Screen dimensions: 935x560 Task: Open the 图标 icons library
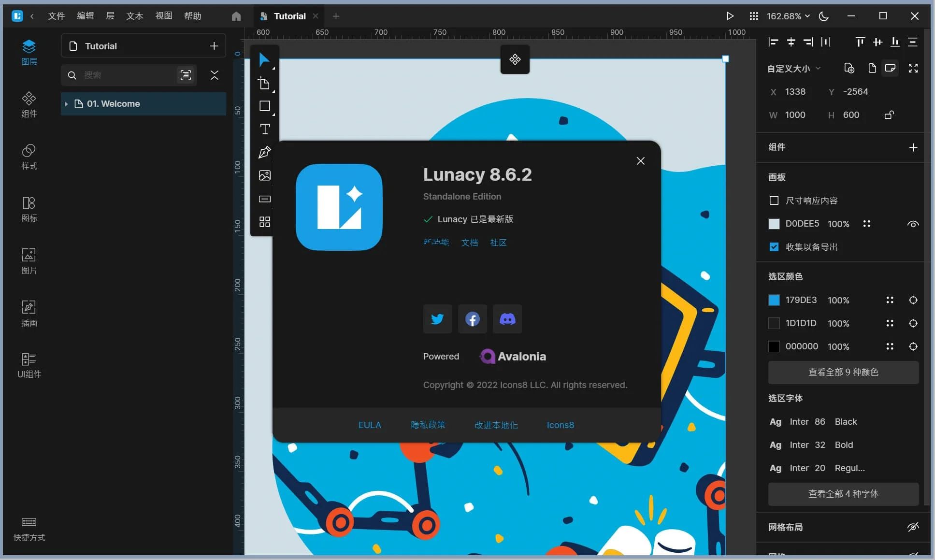tap(29, 209)
